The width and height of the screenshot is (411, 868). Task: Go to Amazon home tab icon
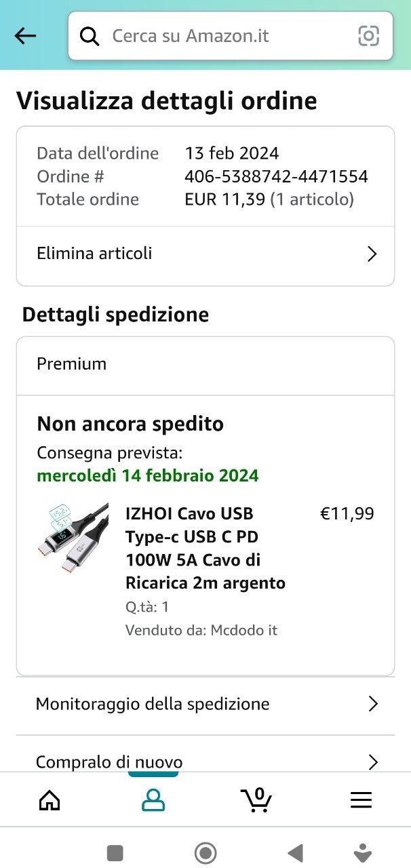tap(50, 800)
